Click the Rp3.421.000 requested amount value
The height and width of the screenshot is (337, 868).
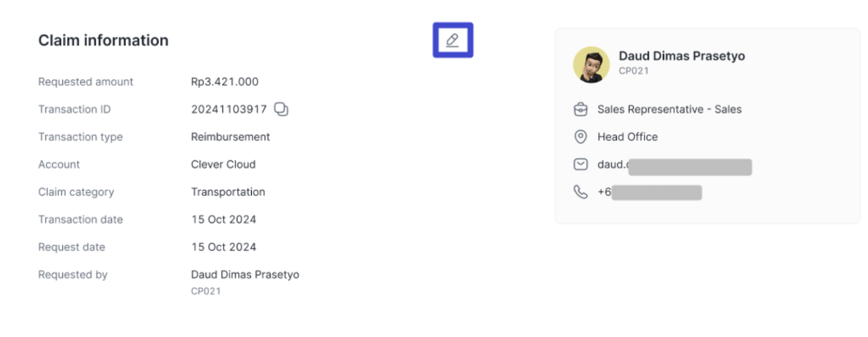click(225, 82)
